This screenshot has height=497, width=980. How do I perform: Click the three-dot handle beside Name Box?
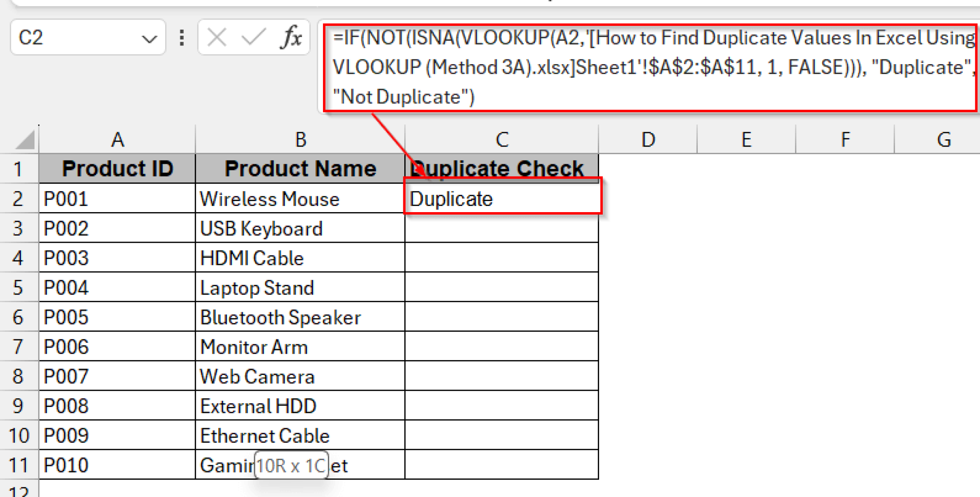tap(182, 37)
